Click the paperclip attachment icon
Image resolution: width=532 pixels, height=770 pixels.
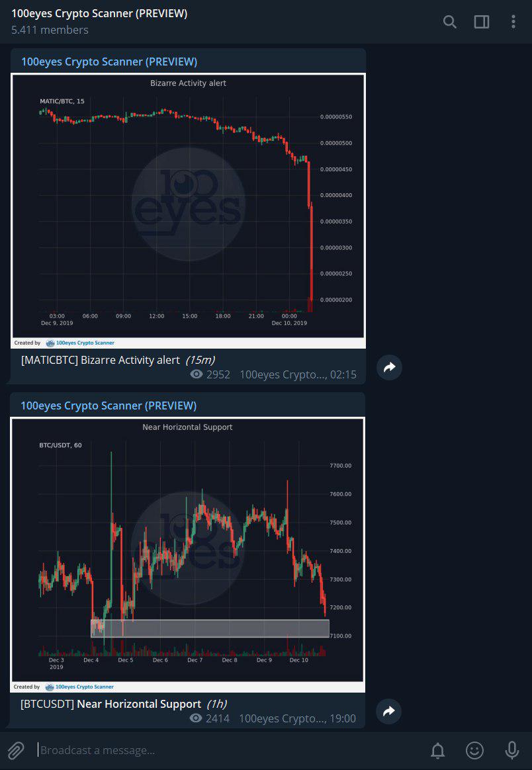[x=16, y=750]
